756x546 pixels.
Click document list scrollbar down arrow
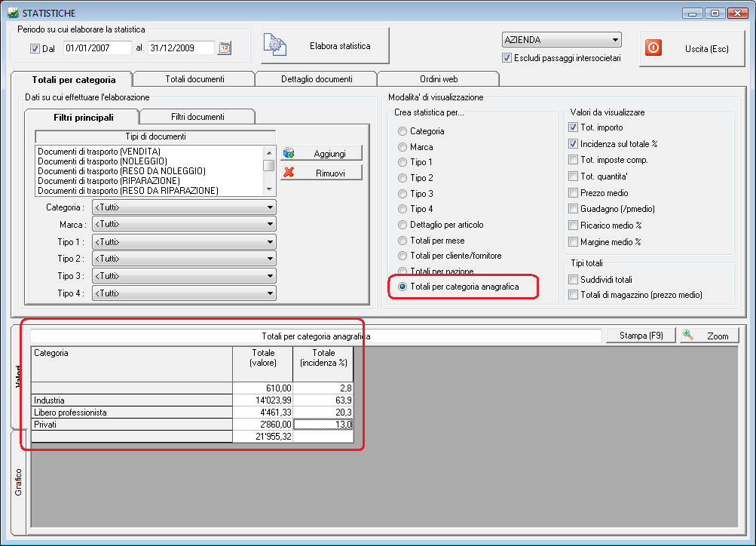coord(270,189)
